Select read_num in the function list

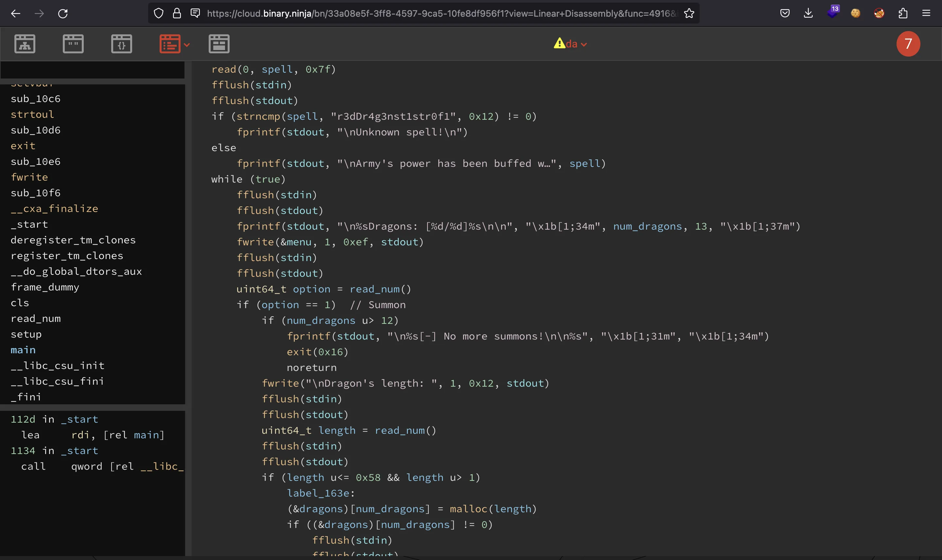point(35,319)
